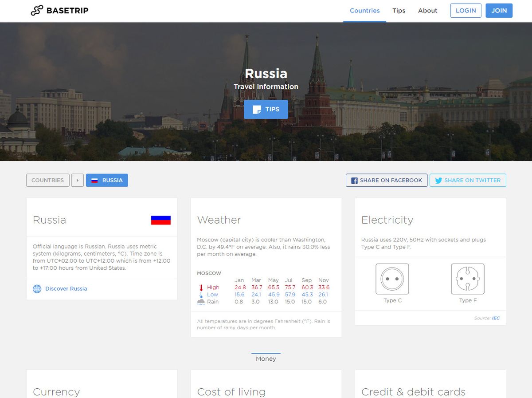Image resolution: width=532 pixels, height=398 pixels.
Task: Select the Type F plug icon
Action: tap(468, 279)
